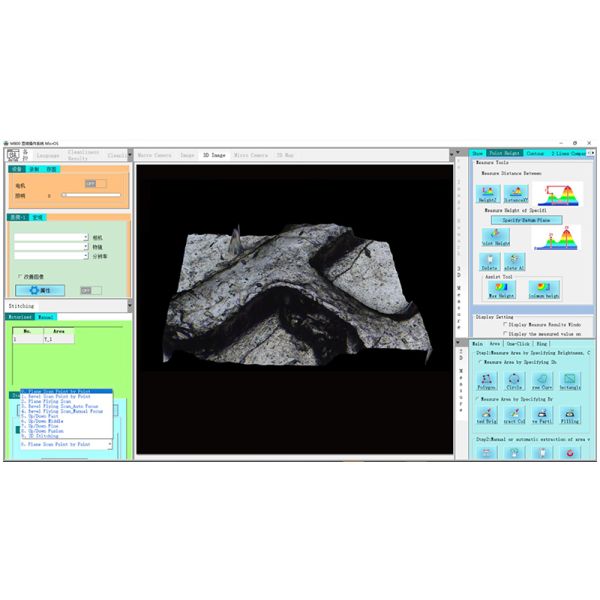Select the Filling tool icon
600x600 pixels.
(570, 416)
